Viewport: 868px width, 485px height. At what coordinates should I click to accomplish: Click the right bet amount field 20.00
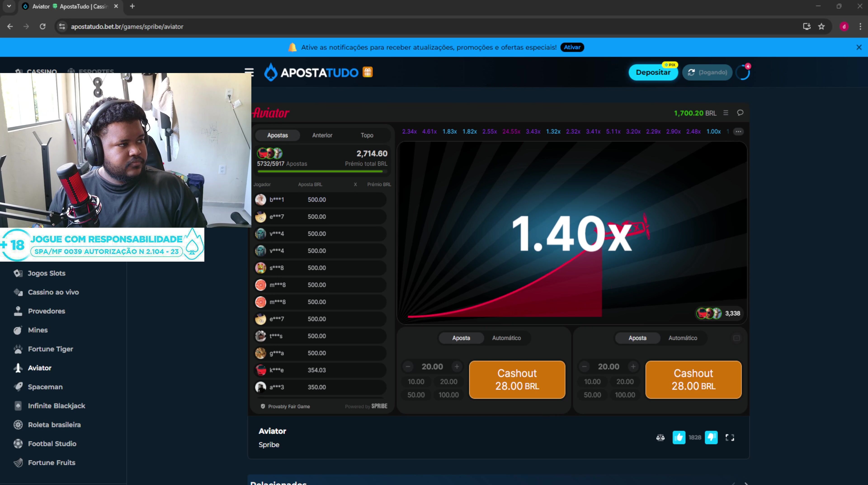coord(609,366)
